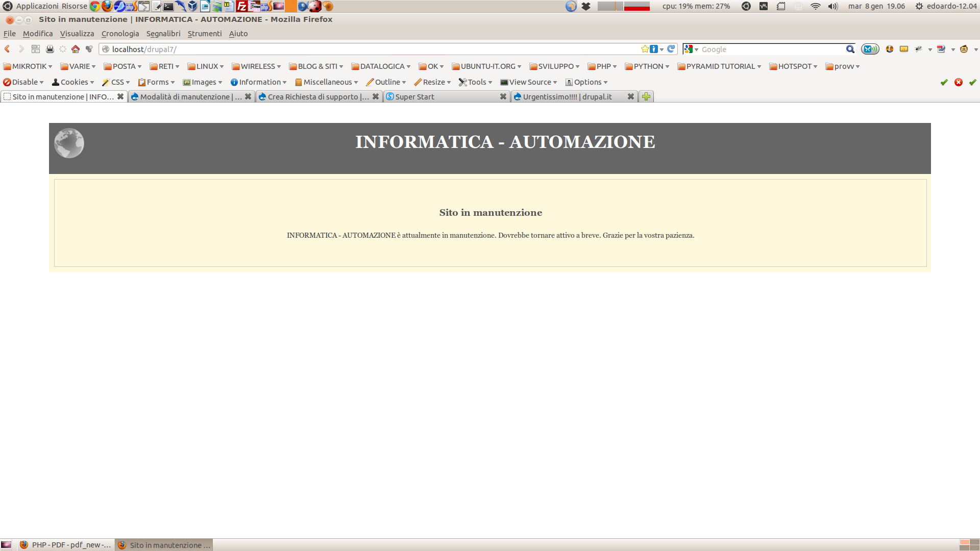Expand the LINUX bookmarks folder

[206, 66]
